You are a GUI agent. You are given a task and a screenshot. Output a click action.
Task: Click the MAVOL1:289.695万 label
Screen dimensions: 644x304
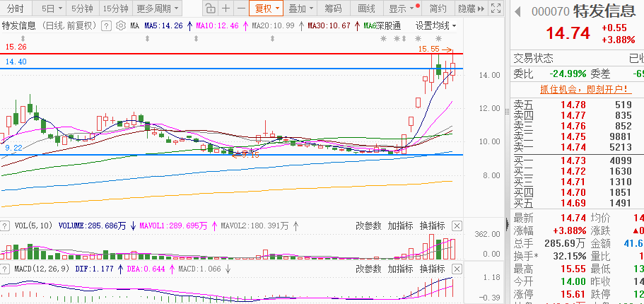173,226
